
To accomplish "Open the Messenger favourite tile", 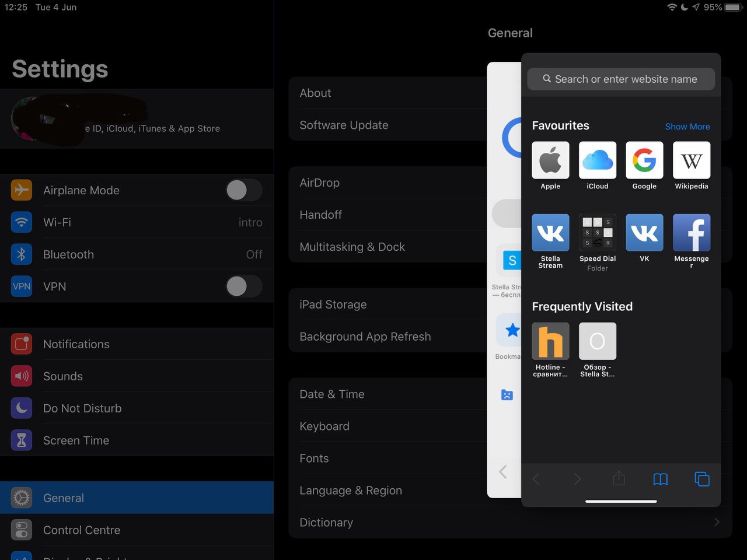I will point(692,232).
